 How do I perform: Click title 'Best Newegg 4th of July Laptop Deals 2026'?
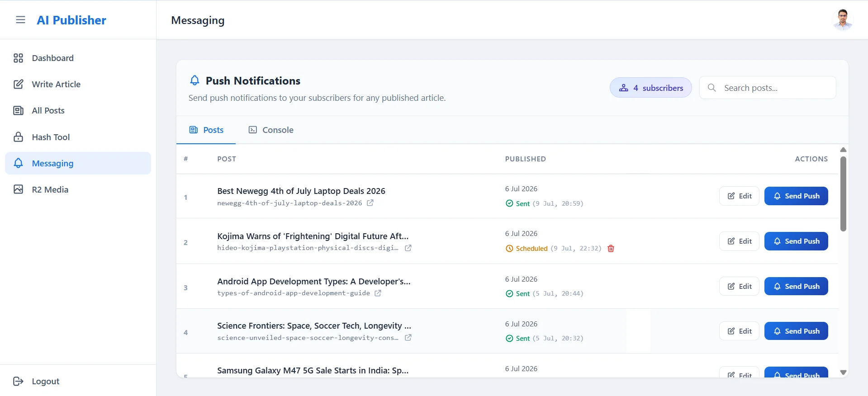point(301,191)
